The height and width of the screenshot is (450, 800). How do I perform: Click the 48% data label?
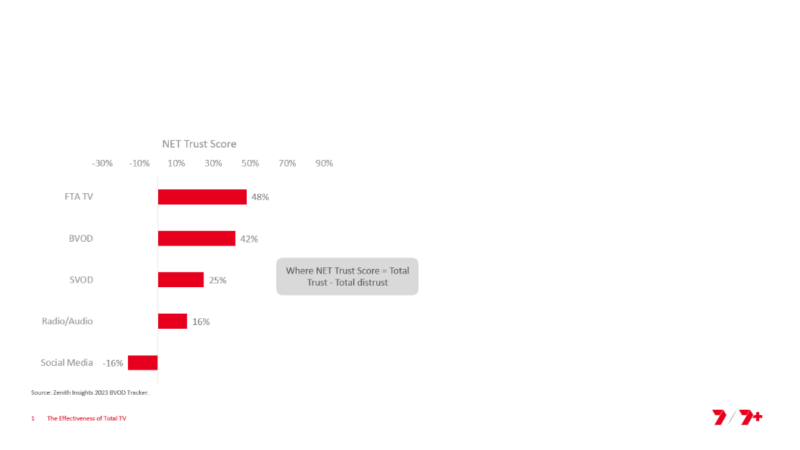click(260, 197)
